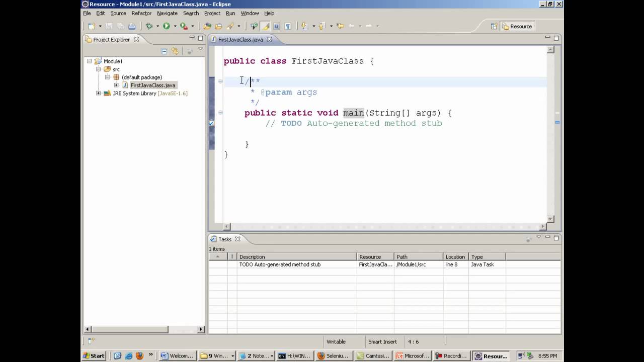Screen dimensions: 644x362
Task: Collapse the Module1 project node
Action: coord(90,61)
